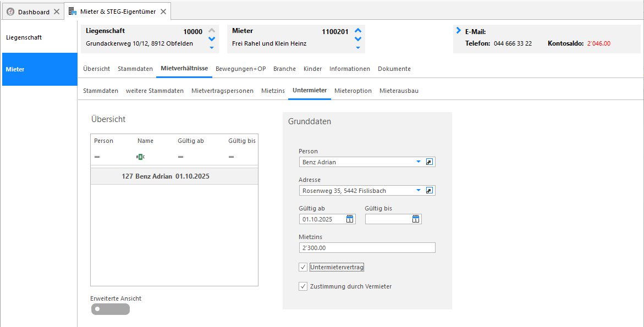Open the Mietzins sub-tab

click(x=273, y=91)
